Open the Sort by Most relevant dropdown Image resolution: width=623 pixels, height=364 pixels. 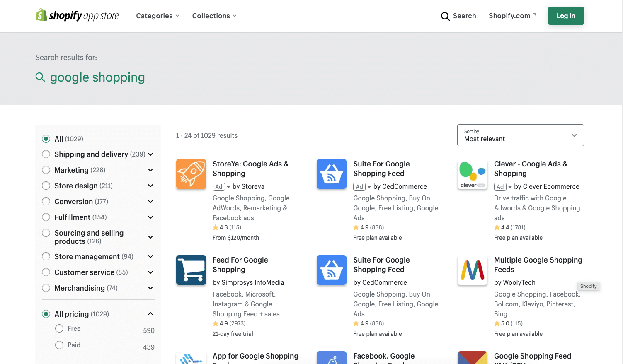(x=520, y=135)
